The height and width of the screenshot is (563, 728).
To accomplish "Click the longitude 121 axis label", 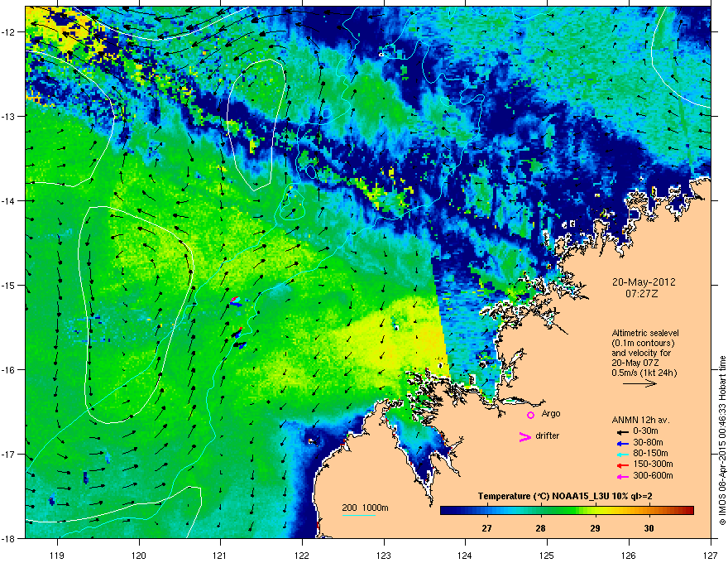I will [x=220, y=556].
